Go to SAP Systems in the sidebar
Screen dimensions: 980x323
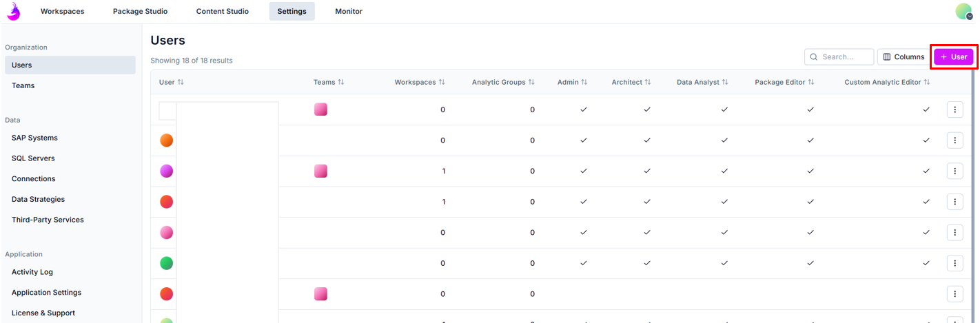click(34, 138)
